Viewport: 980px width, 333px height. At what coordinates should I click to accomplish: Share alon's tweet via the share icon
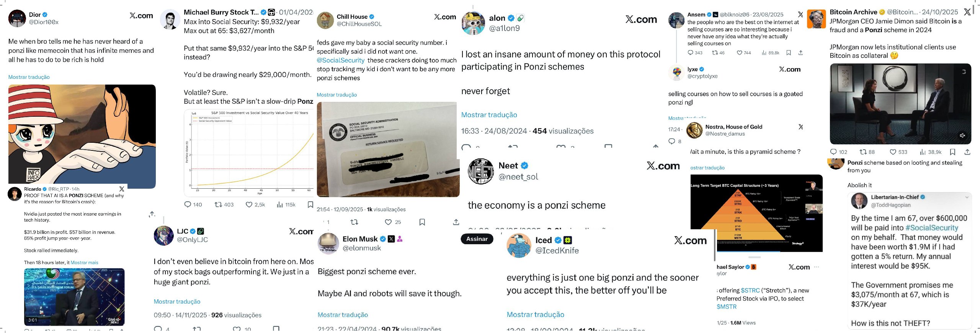pos(655,146)
